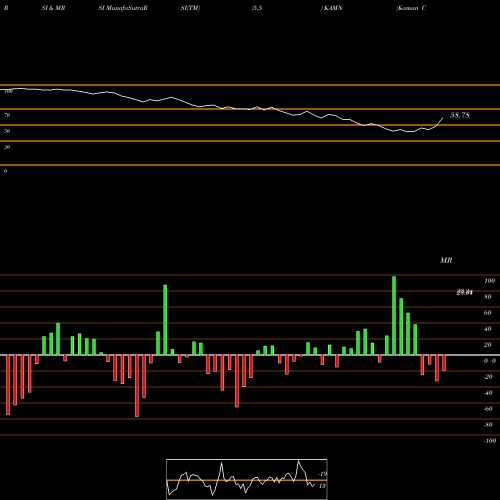Click the -60 label on MR right axis
The height and width of the screenshot is (500, 500).
coord(488,409)
